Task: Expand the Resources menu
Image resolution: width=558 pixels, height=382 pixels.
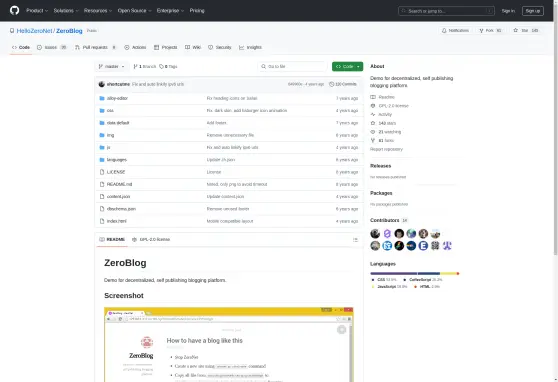Action: click(x=98, y=11)
